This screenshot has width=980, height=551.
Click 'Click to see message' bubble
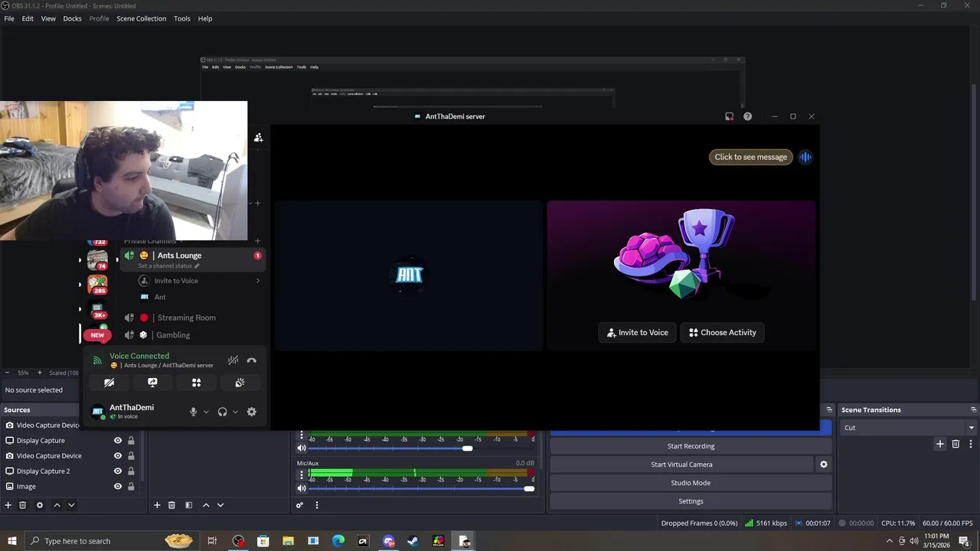(x=750, y=157)
